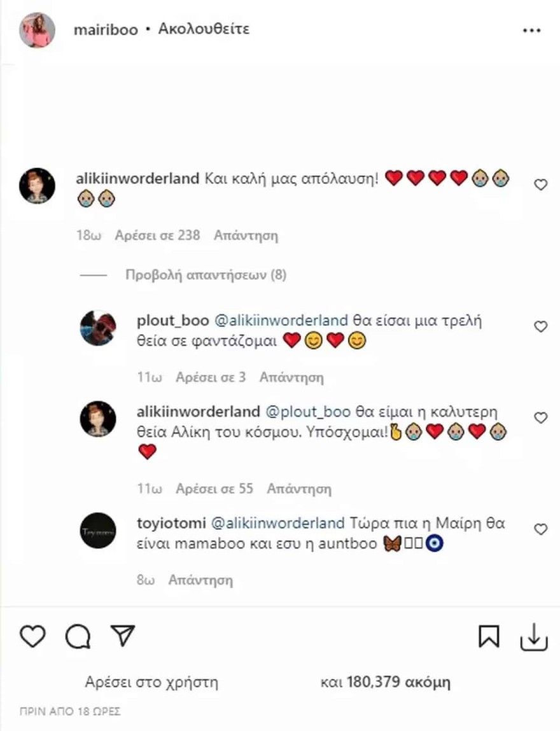This screenshot has height=731, width=560.
Task: View likes on Αρέσει σε 238
Action: 157,235
